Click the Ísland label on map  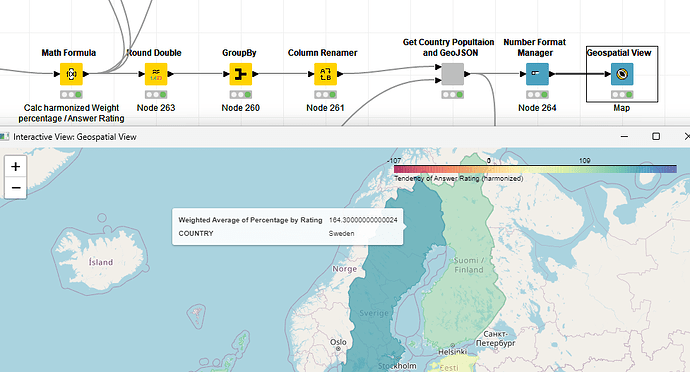[x=101, y=262]
